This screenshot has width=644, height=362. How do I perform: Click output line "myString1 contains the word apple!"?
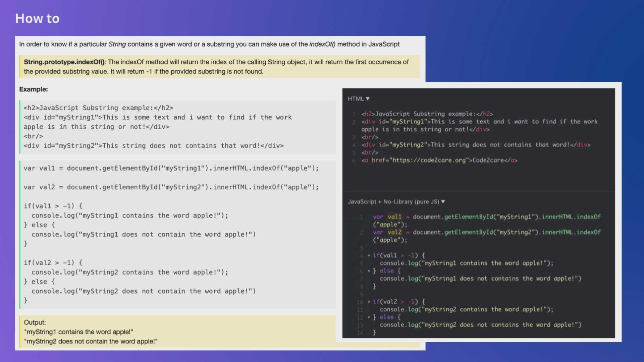point(78,332)
